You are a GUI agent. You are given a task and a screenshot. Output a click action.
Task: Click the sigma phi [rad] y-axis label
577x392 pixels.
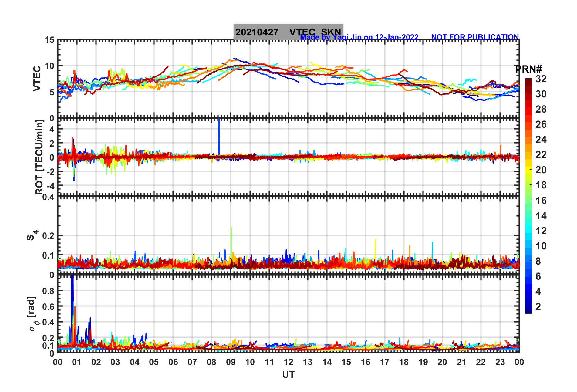tap(33, 314)
